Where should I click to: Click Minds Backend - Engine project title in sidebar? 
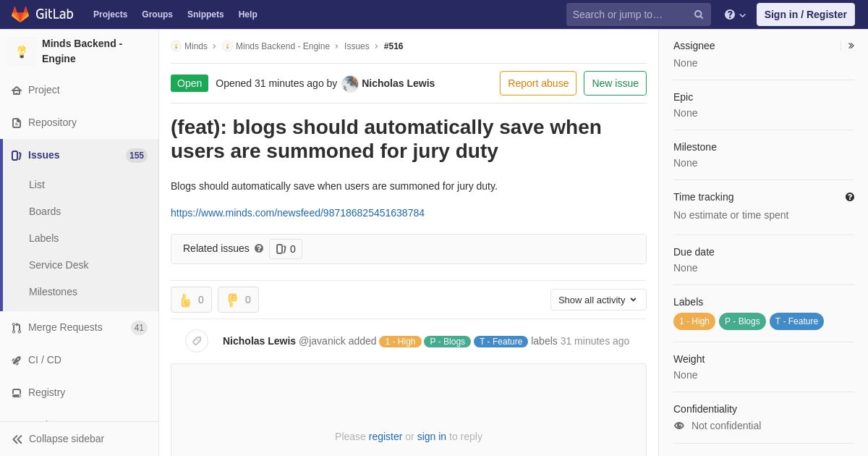click(x=82, y=51)
